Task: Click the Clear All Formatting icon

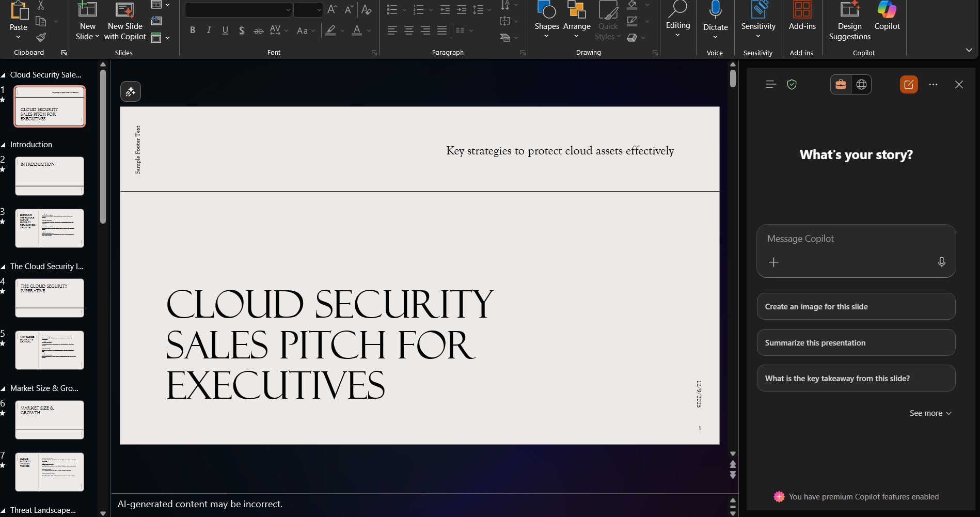Action: (x=366, y=10)
